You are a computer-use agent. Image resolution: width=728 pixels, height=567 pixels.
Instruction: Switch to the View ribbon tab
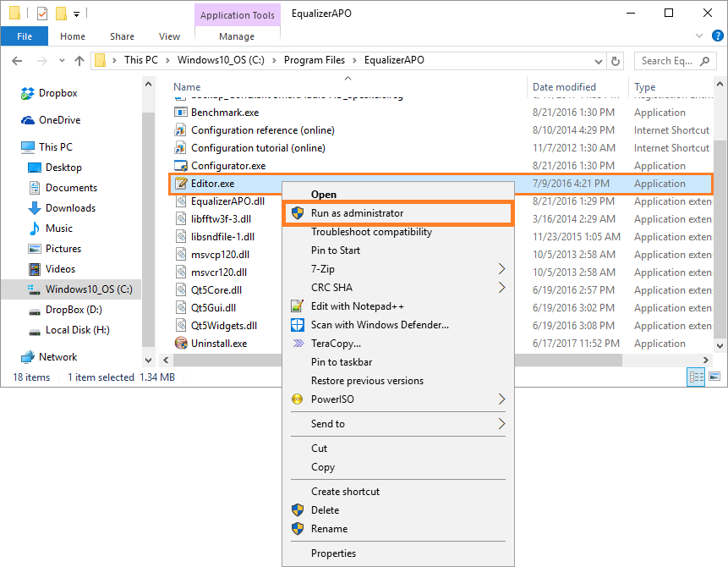point(169,36)
